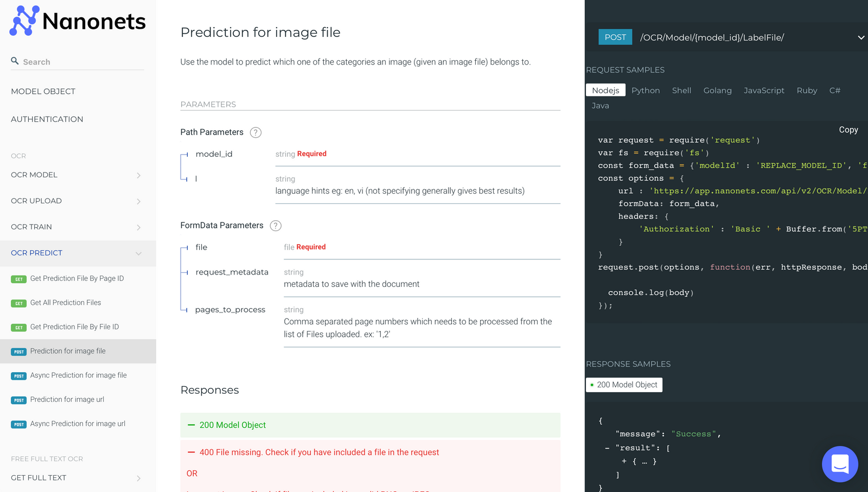Screen dimensions: 868x492
Task: Click the Nanonets logo icon
Action: (x=24, y=21)
